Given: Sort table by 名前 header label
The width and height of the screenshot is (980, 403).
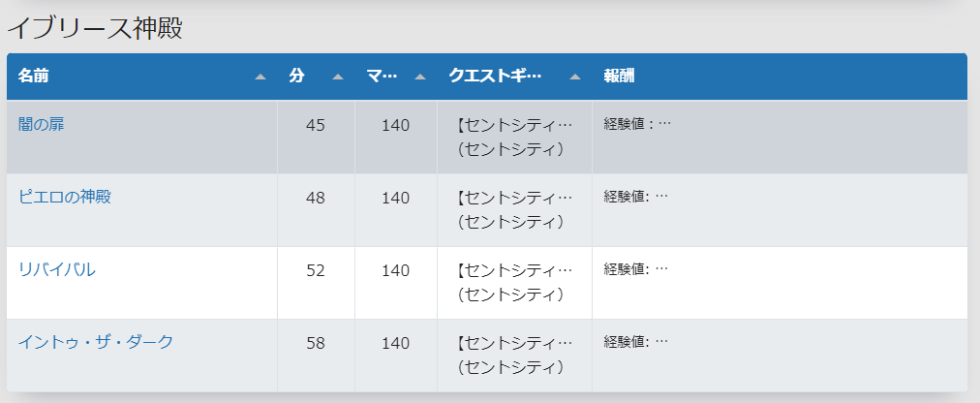Looking at the screenshot, I should pyautogui.click(x=34, y=77).
